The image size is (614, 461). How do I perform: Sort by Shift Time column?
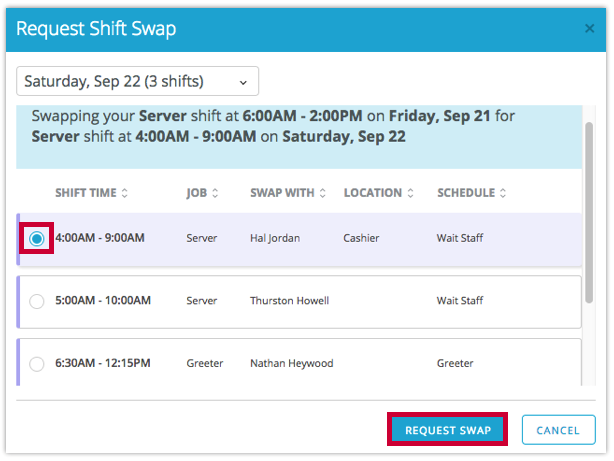[x=91, y=193]
